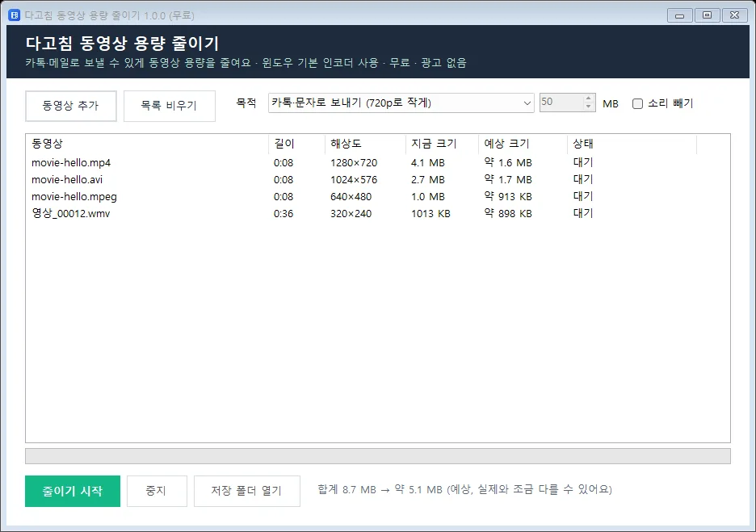The width and height of the screenshot is (756, 532).
Task: Click the 약 913 KB estimate cell
Action: click(x=508, y=197)
